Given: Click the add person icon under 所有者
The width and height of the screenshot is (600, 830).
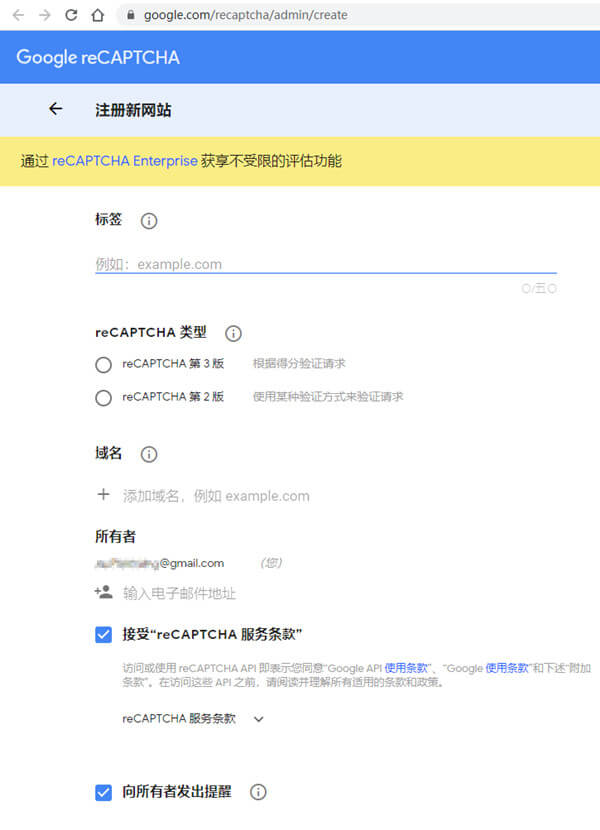Looking at the screenshot, I should [x=104, y=592].
